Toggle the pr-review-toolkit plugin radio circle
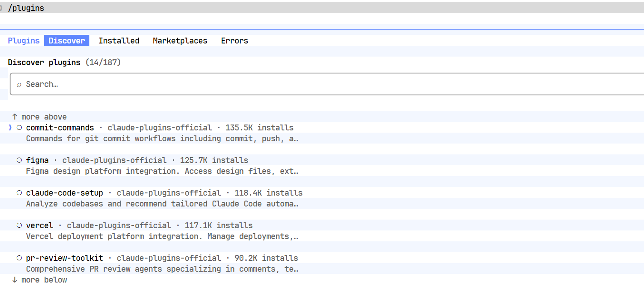Image resolution: width=644 pixels, height=283 pixels. click(x=19, y=258)
